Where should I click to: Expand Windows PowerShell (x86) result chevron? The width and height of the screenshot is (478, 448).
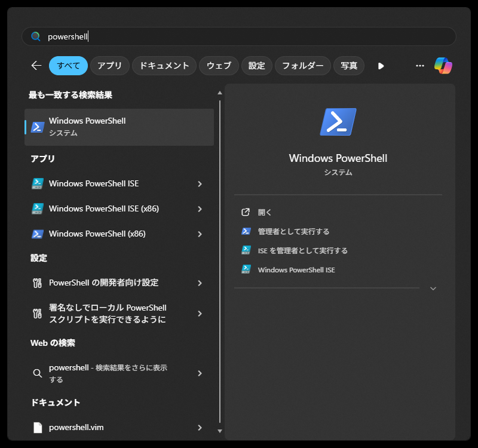(200, 234)
